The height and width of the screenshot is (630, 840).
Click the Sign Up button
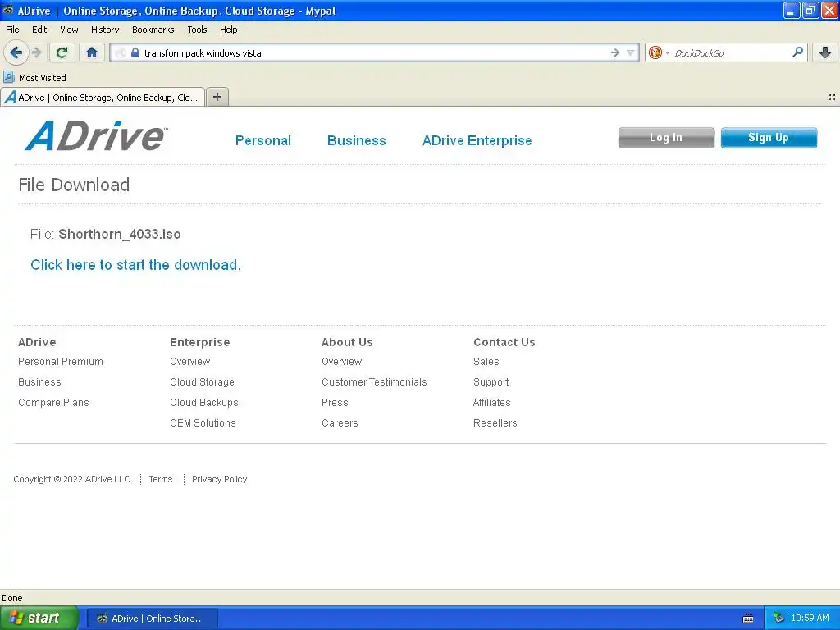769,138
